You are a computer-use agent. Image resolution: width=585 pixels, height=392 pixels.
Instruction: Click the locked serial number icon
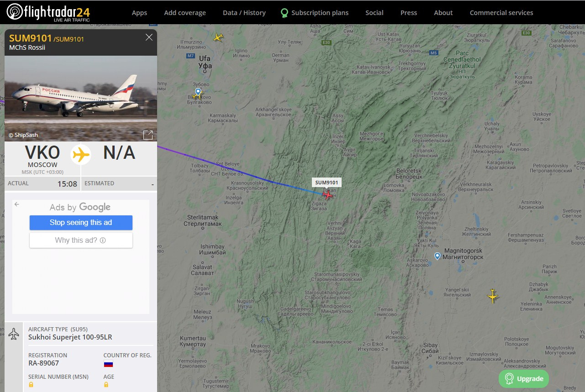pyautogui.click(x=31, y=385)
